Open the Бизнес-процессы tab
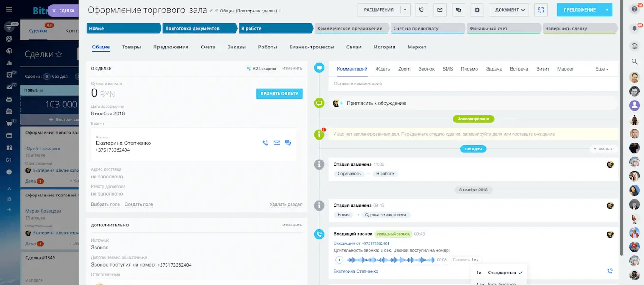This screenshot has width=644, height=285. 311,47
